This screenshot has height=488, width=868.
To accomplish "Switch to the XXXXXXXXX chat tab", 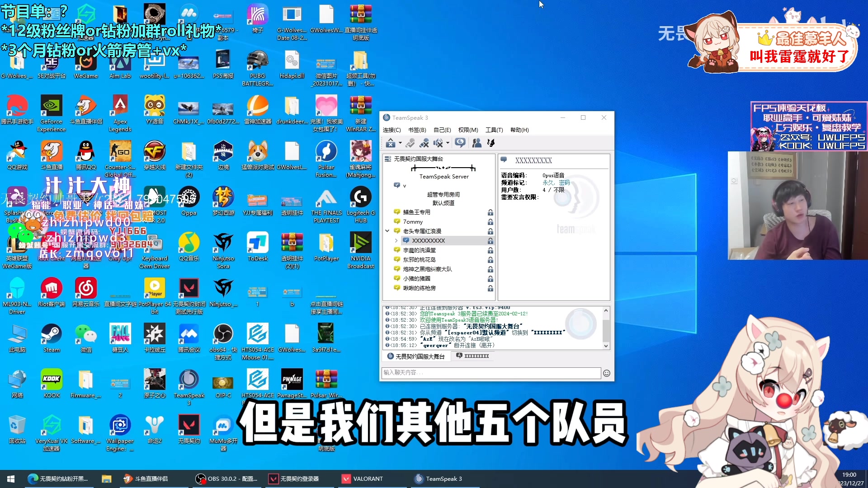I will (472, 356).
